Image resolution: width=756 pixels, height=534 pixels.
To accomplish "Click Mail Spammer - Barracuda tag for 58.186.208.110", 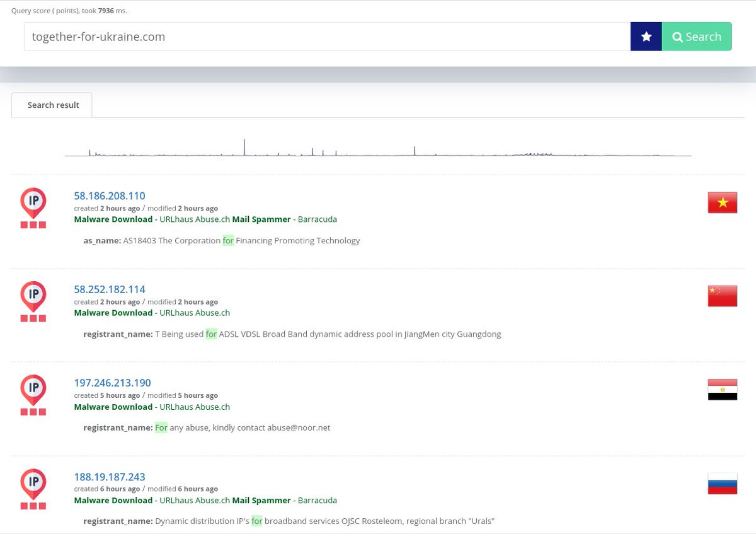I will (x=285, y=219).
